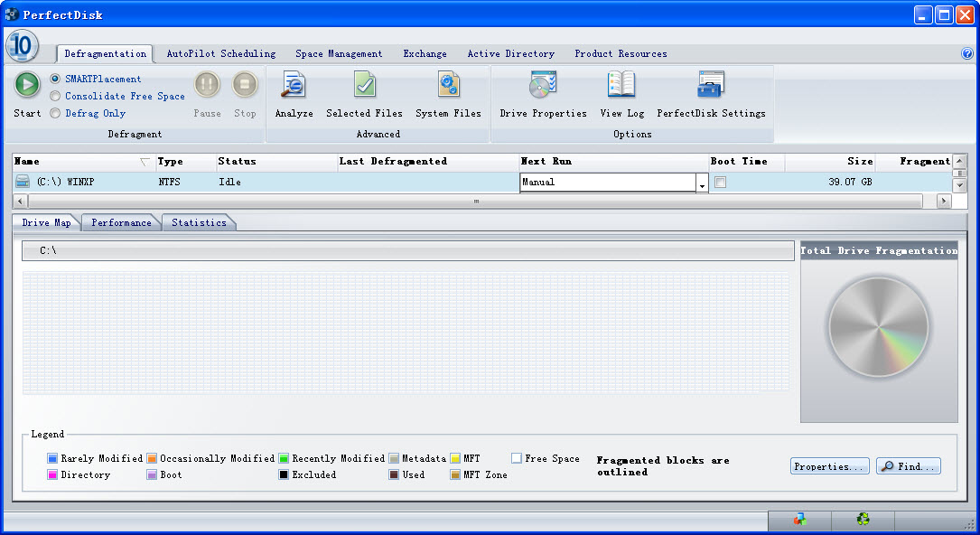
Task: Enable Boot Time checkbox for C: drive
Action: tap(721, 183)
